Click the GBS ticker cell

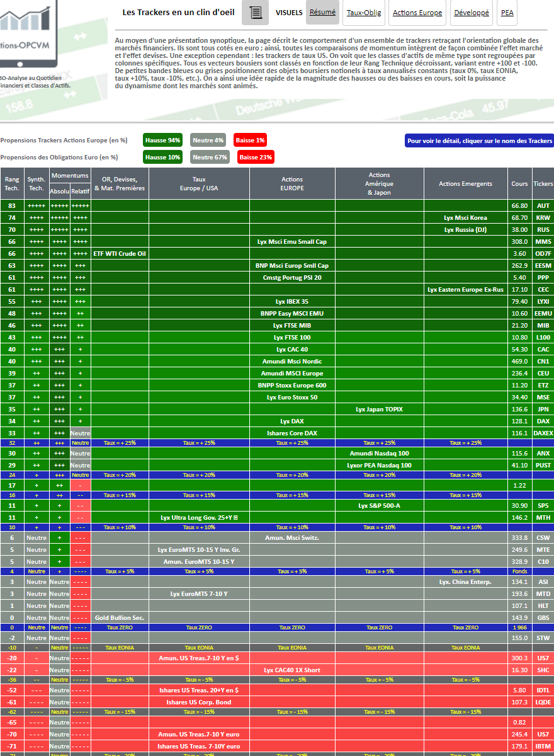pyautogui.click(x=543, y=617)
